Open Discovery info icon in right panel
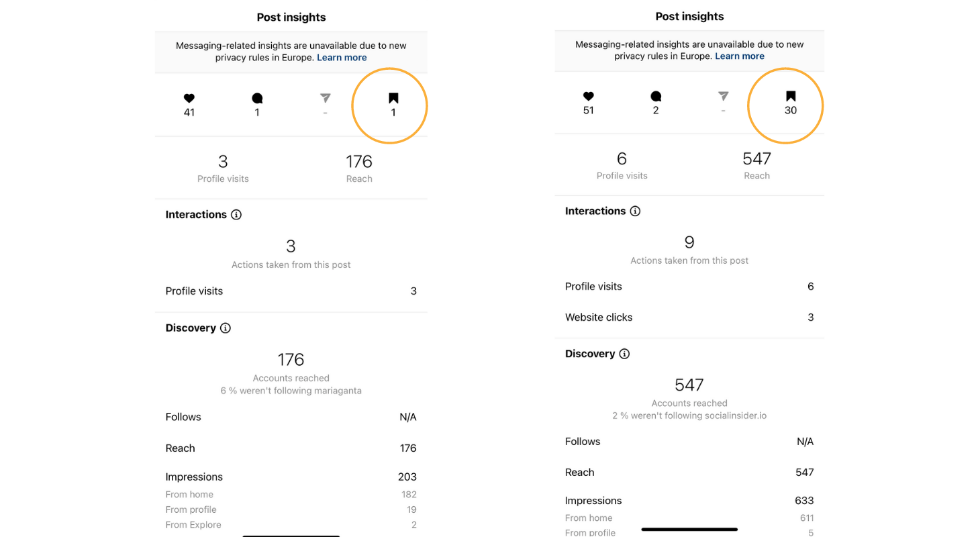The image size is (980, 537). click(624, 354)
